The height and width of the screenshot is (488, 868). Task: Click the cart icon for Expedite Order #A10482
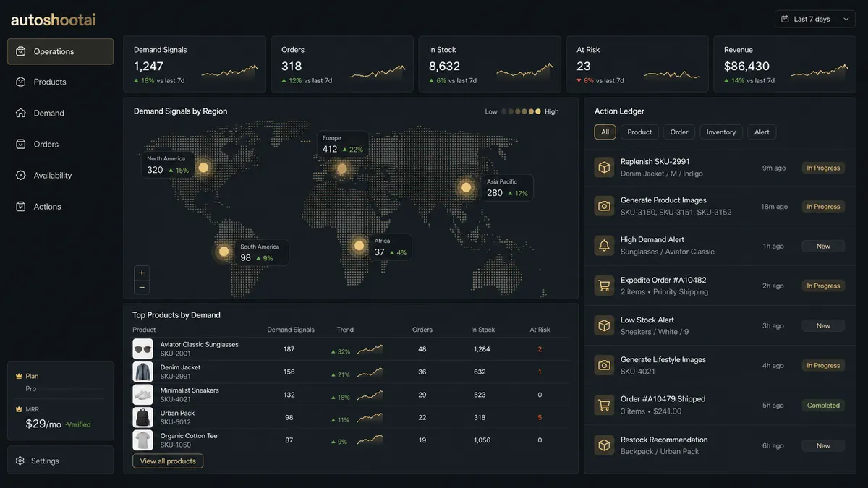pos(604,286)
